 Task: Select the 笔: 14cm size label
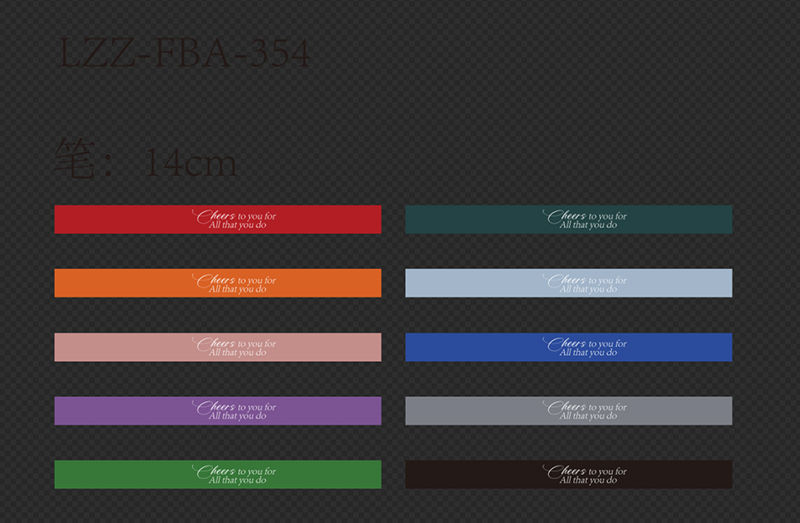pyautogui.click(x=145, y=161)
